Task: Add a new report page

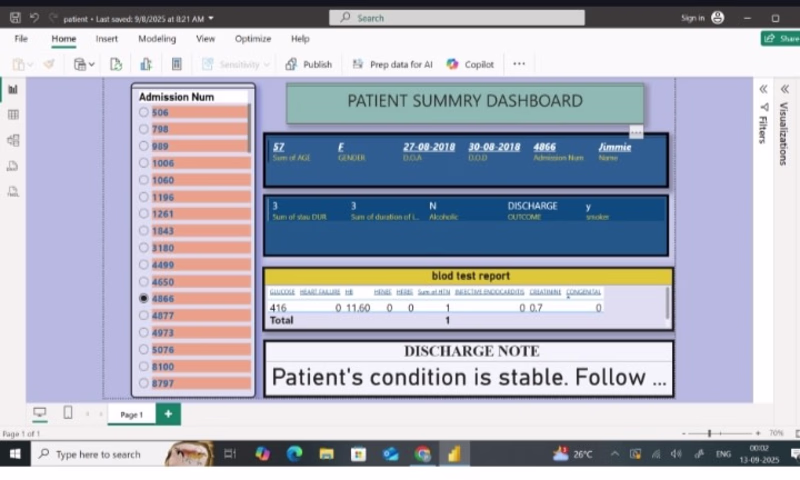Action: [168, 414]
